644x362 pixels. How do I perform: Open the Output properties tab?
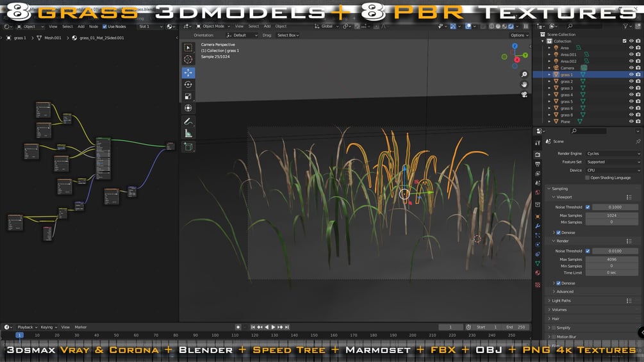[538, 164]
